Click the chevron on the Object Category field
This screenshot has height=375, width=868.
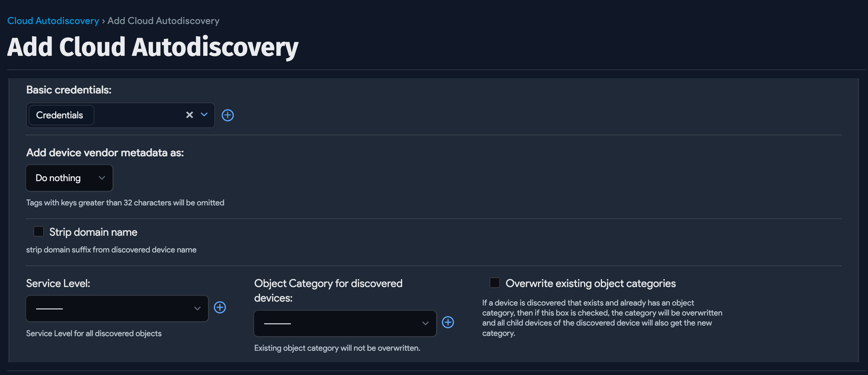point(425,323)
